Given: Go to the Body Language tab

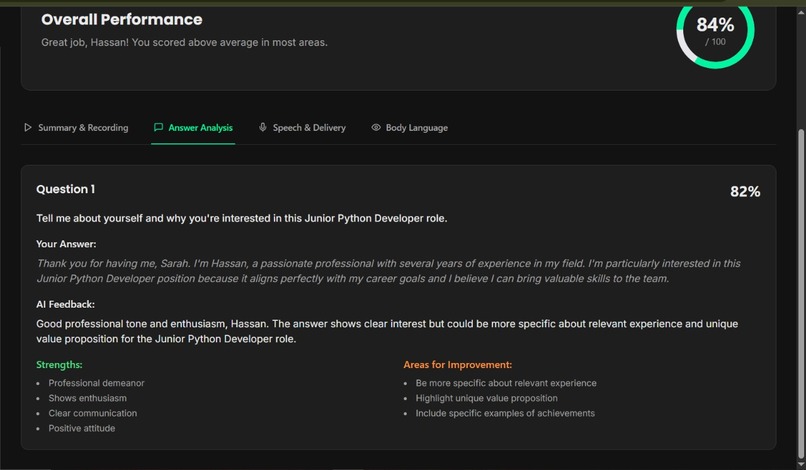Looking at the screenshot, I should pos(416,128).
